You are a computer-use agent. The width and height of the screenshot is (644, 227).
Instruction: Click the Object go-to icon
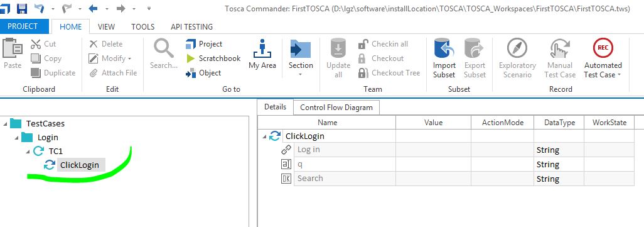tap(191, 73)
